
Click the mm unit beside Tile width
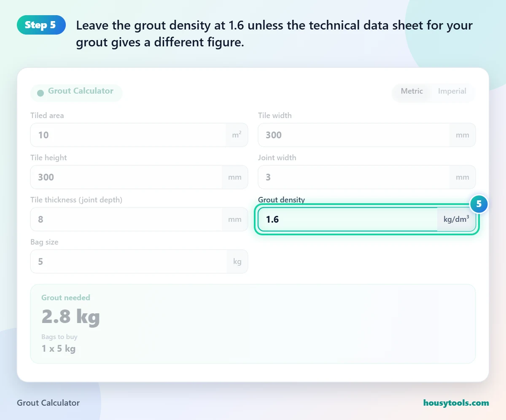pos(463,135)
